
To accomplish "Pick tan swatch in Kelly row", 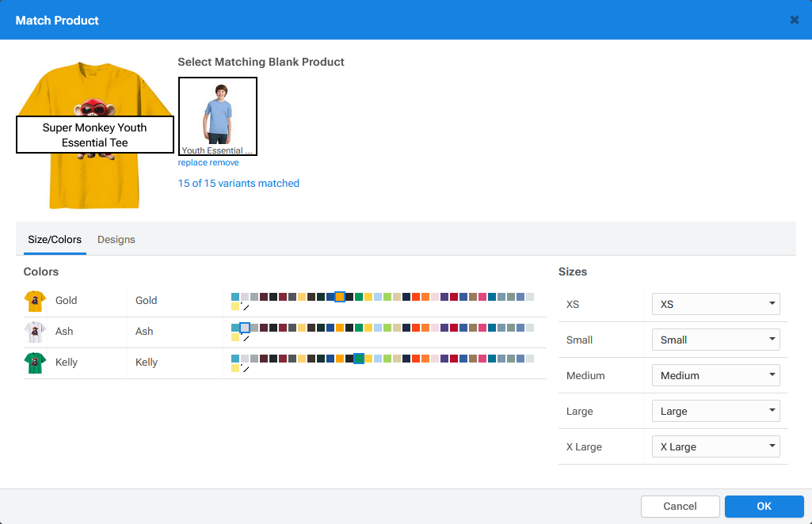I will click(397, 359).
